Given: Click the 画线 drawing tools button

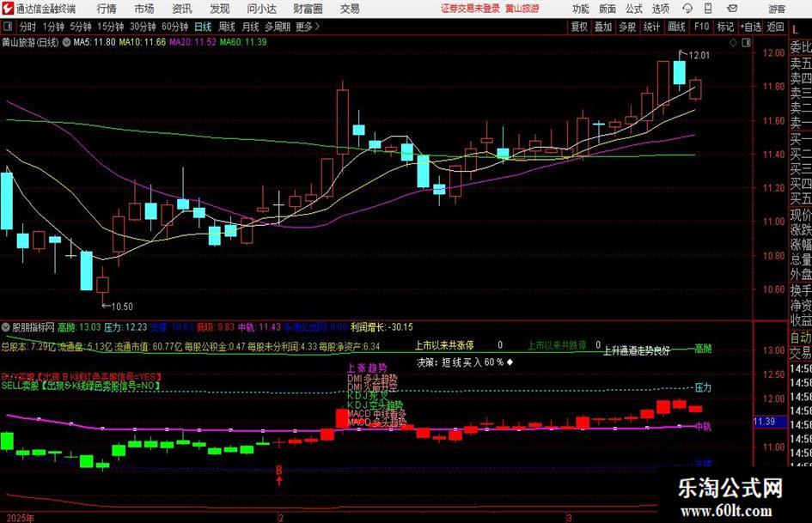Looking at the screenshot, I should pos(677,27).
